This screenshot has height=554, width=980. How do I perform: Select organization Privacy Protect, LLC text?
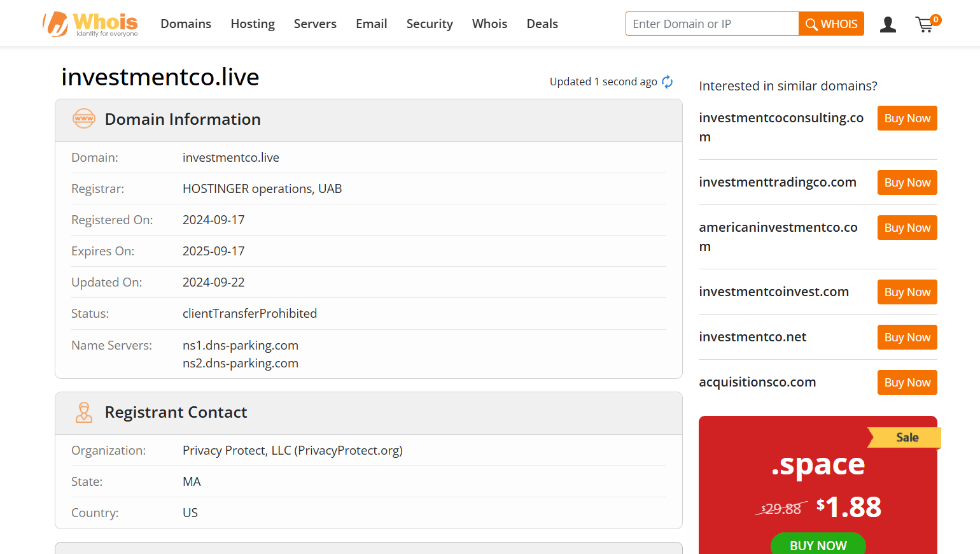(x=293, y=450)
